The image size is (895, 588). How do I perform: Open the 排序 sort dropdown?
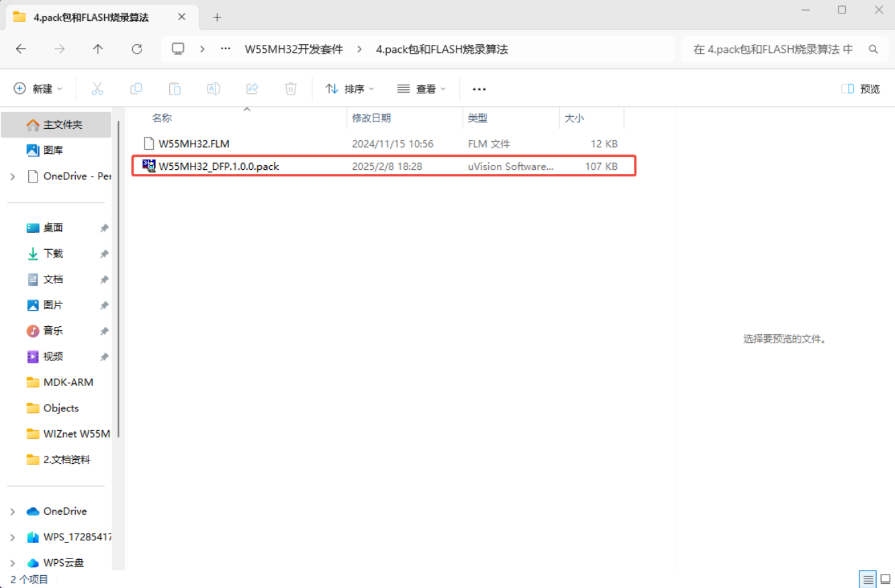tap(350, 89)
